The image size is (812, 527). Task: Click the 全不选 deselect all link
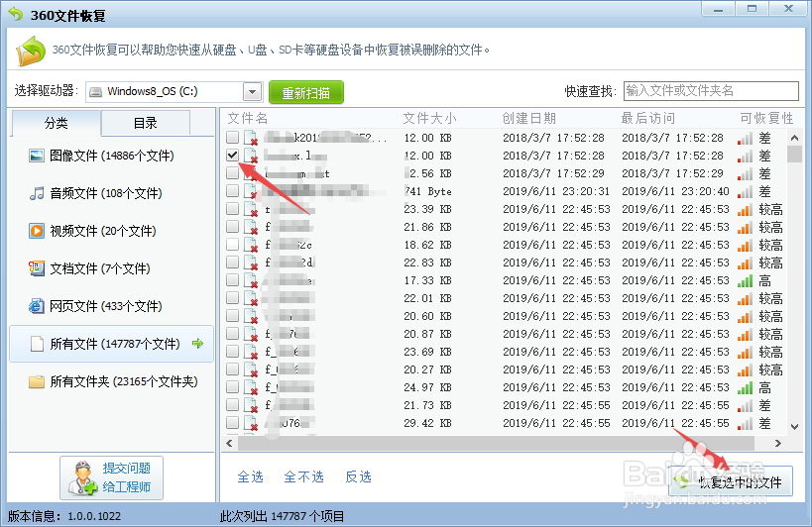[304, 476]
